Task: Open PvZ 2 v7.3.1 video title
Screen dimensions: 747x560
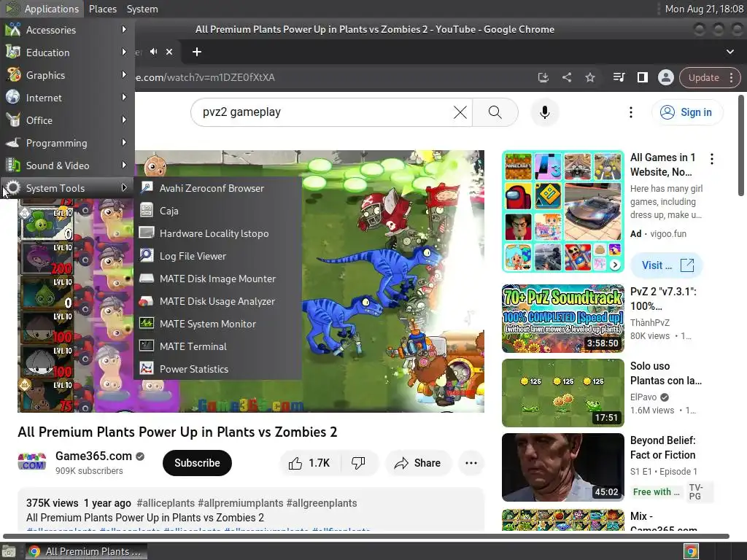Action: click(x=663, y=298)
